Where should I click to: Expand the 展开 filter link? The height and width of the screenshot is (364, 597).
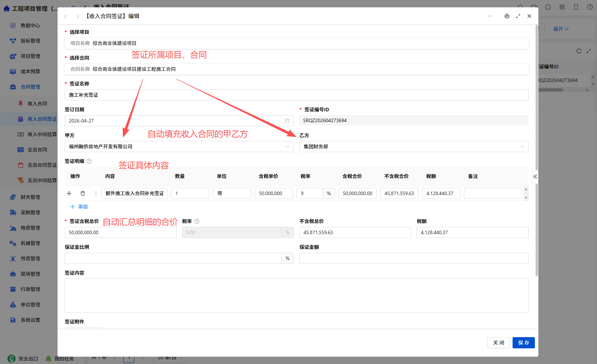click(x=561, y=29)
